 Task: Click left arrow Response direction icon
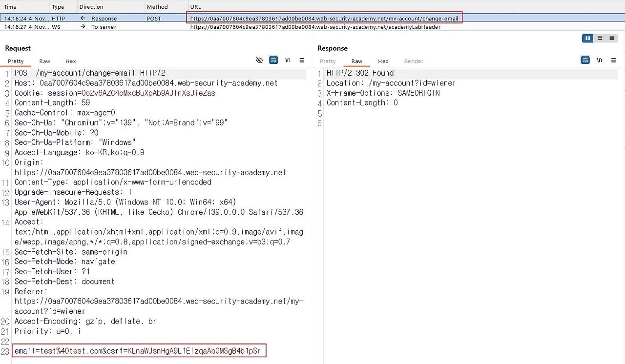click(83, 18)
